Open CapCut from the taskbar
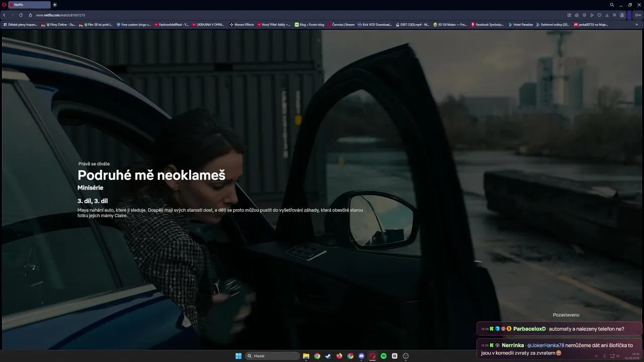This screenshot has height=362, width=644. click(x=394, y=356)
